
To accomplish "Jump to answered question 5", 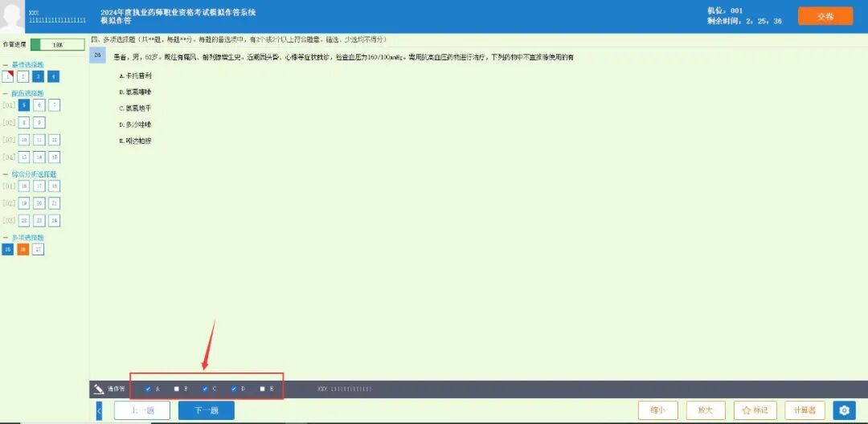I will tap(24, 105).
